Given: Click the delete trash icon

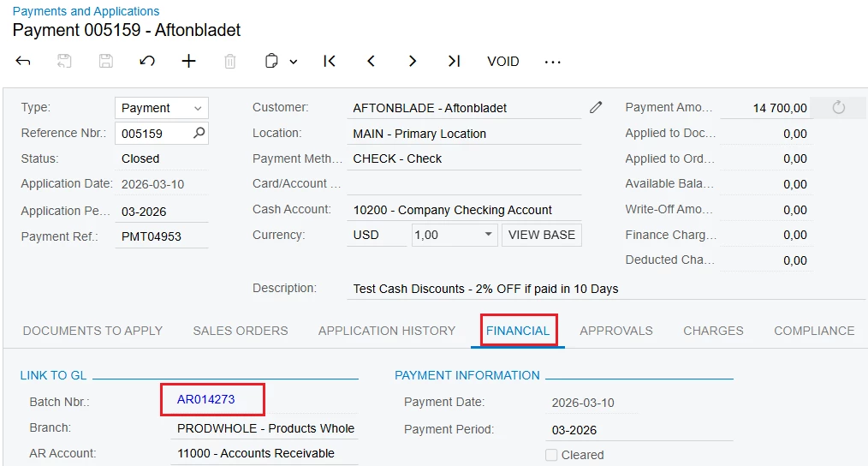Looking at the screenshot, I should point(230,61).
